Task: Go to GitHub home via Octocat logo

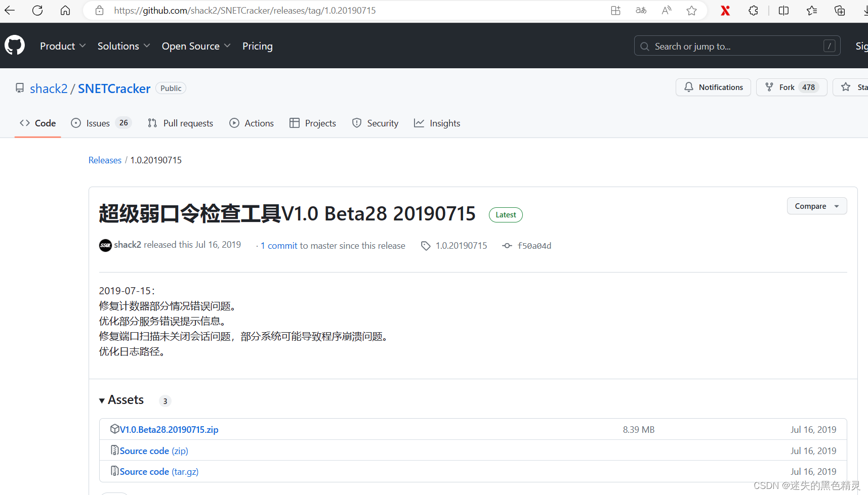Action: (15, 46)
